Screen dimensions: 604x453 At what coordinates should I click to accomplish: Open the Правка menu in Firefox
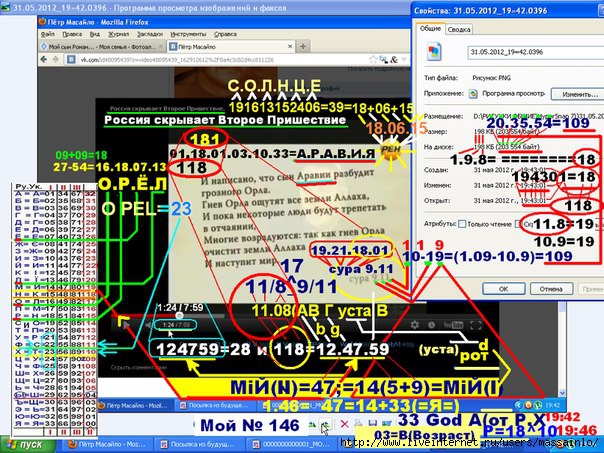pos(72,34)
